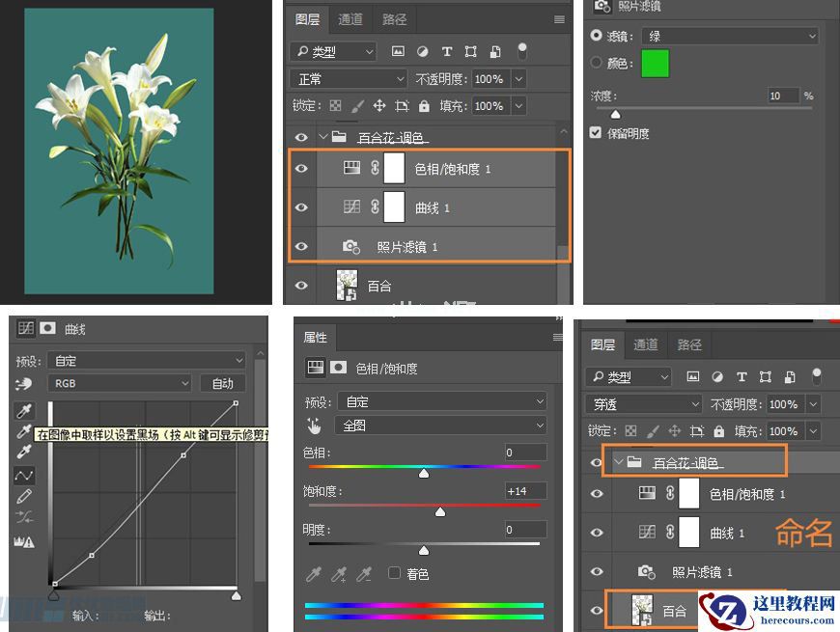Click the 百合 layer thumbnail
This screenshot has height=632, width=840.
[x=643, y=611]
